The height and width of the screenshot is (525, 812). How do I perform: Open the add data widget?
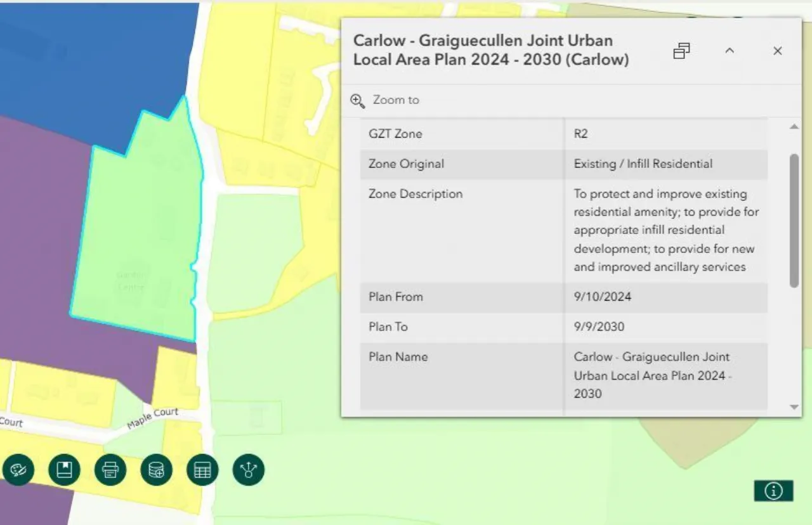point(156,470)
